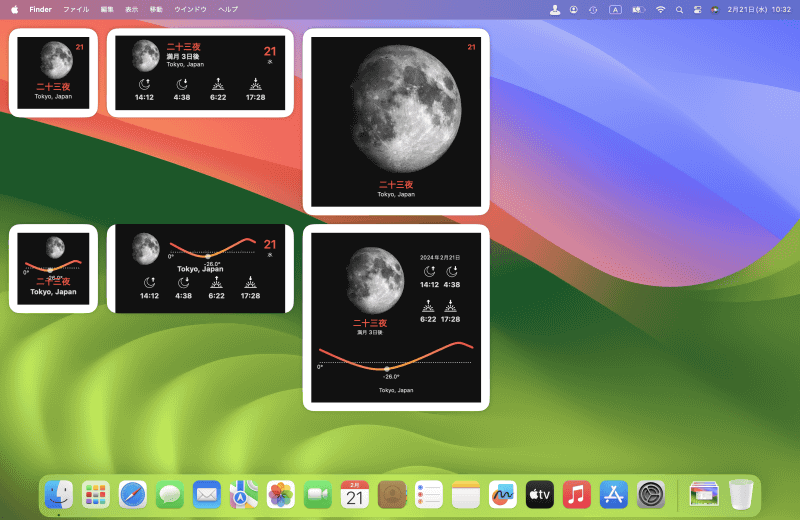Open the Calendar app in the Dock
Screen dimensions: 800x520
pos(355,494)
